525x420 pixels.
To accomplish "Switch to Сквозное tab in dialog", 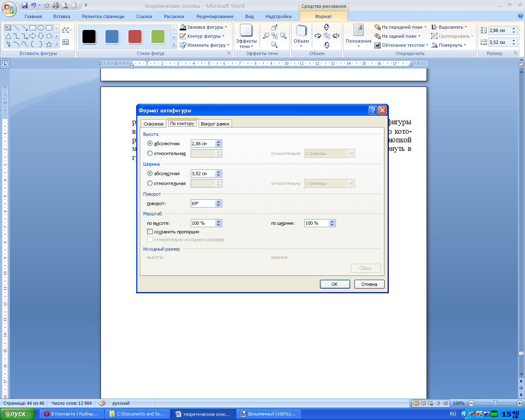I will pos(154,123).
